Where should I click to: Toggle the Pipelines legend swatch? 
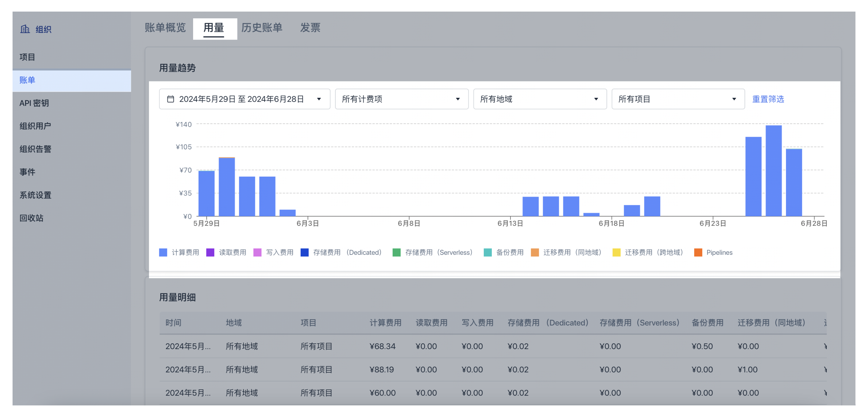pyautogui.click(x=698, y=253)
